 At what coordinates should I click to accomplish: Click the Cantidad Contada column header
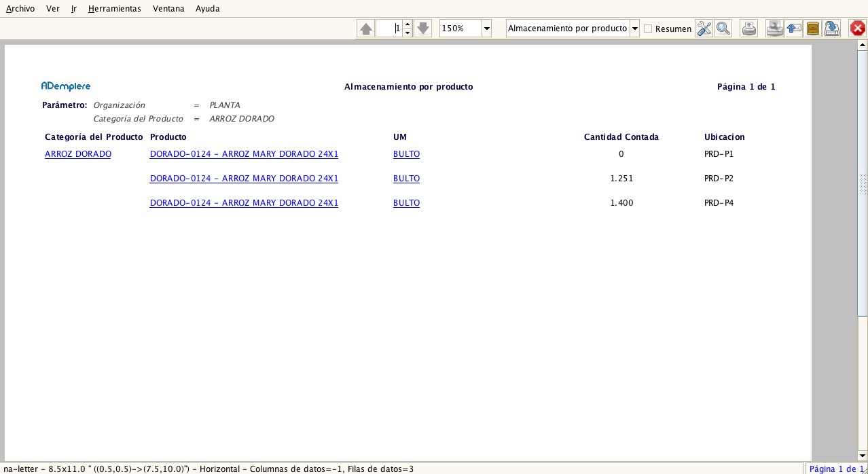coord(621,137)
